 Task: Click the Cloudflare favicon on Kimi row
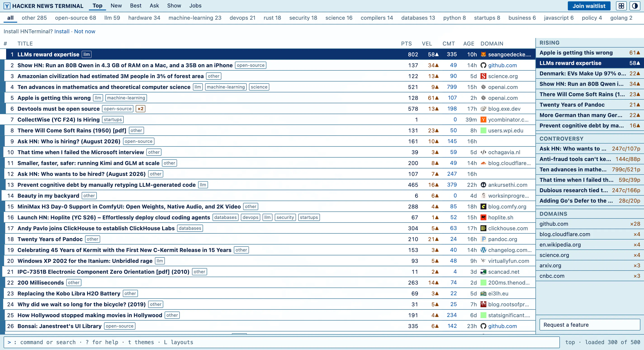pos(483,163)
